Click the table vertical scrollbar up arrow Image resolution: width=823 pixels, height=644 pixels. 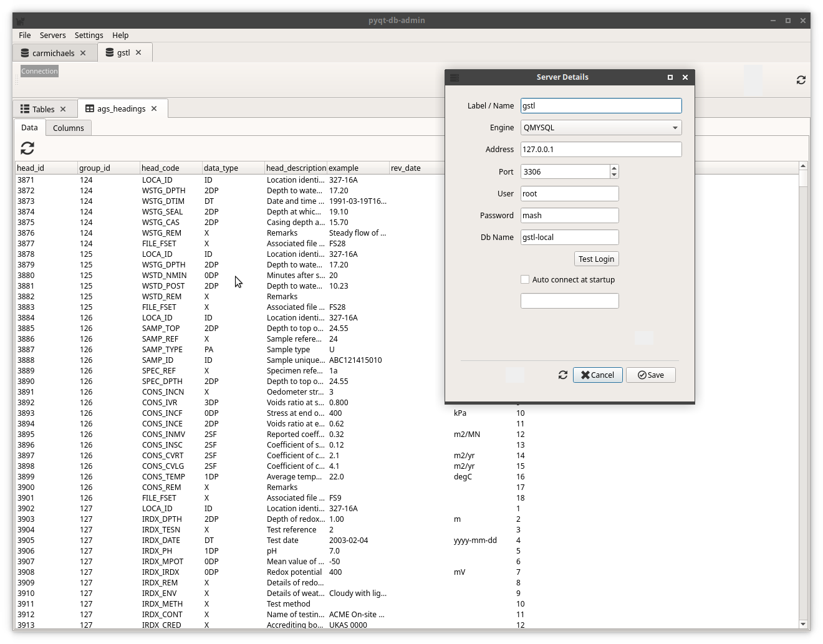[803, 166]
